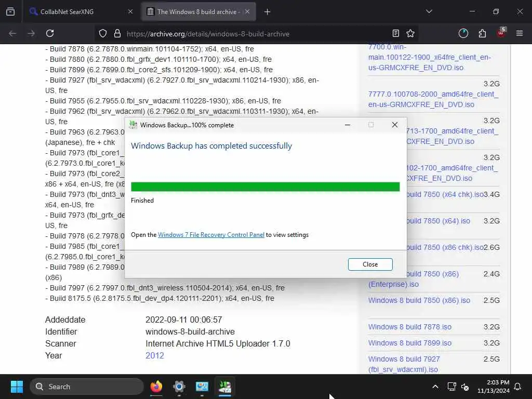Viewport: 532px width, 399px height.
Task: Download Windows 8 build 7899.iso
Action: 410,343
